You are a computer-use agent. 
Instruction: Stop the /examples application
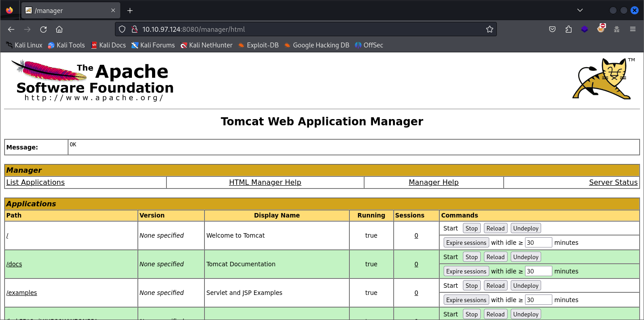click(471, 286)
